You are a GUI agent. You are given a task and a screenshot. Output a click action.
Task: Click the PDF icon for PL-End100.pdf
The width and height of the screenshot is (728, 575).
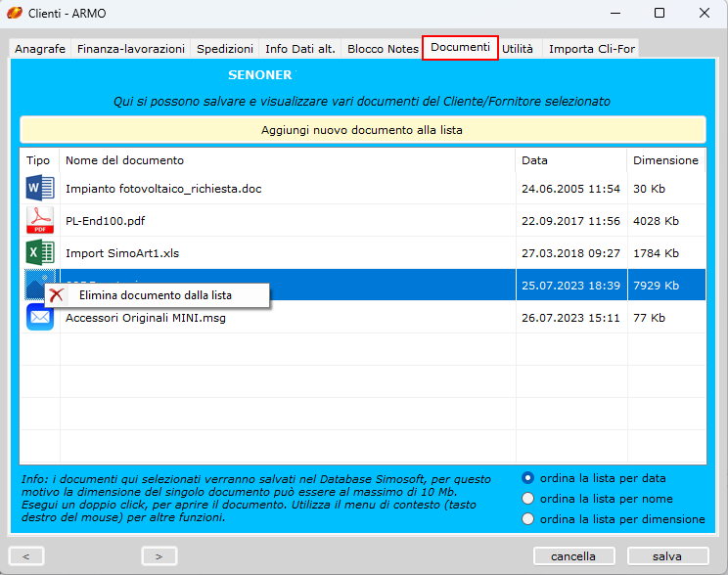click(40, 220)
